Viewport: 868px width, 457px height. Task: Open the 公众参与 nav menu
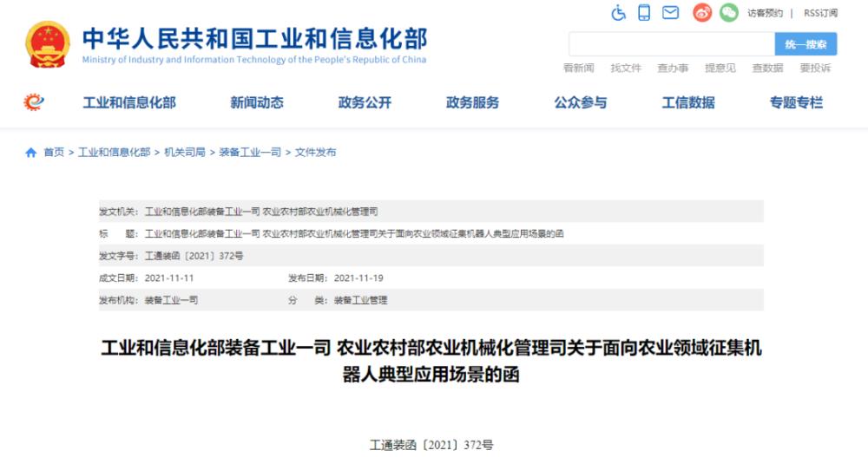point(581,102)
